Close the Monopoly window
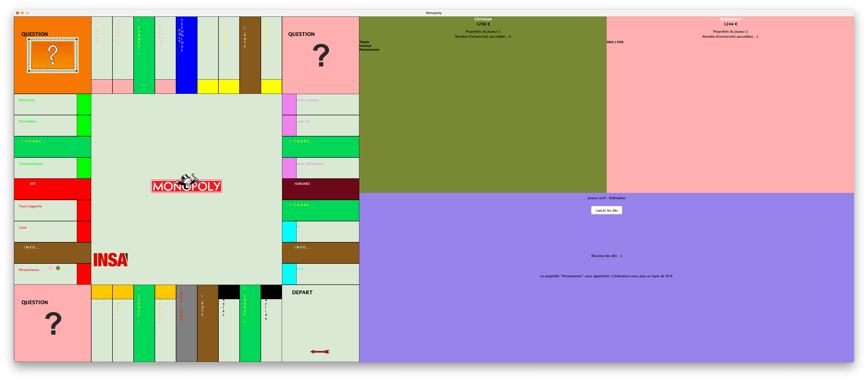868x381 pixels. pyautogui.click(x=17, y=13)
